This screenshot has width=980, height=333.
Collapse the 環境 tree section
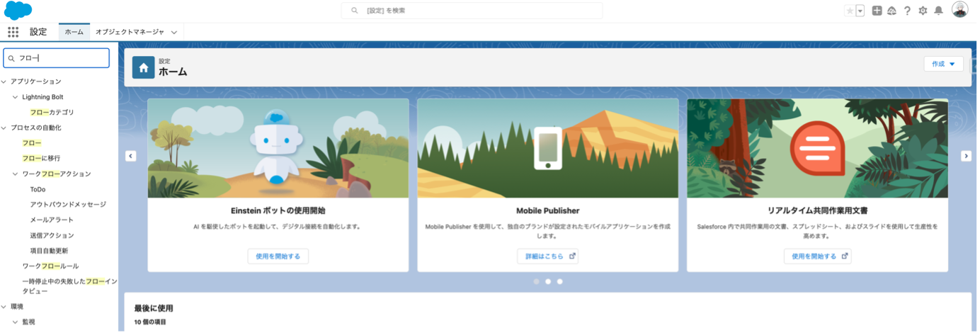pyautogui.click(x=4, y=307)
